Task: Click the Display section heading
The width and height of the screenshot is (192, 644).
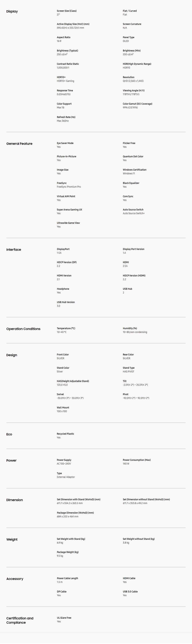Action: (12, 11)
